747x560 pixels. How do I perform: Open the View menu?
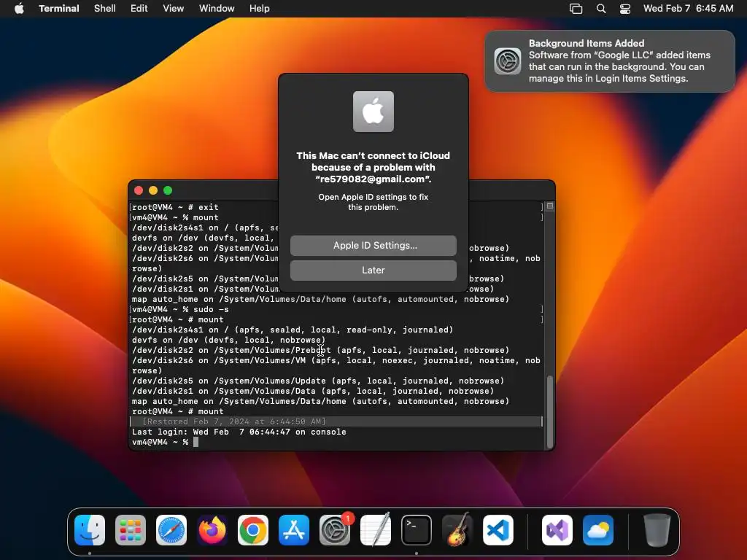click(x=174, y=9)
